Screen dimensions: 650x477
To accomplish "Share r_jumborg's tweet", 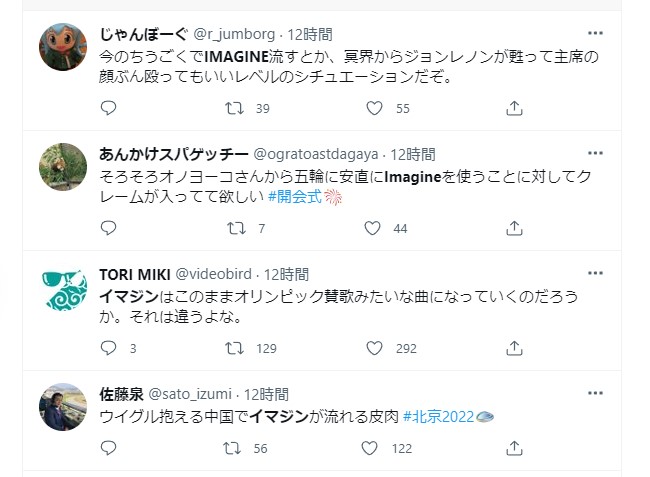I will point(514,108).
